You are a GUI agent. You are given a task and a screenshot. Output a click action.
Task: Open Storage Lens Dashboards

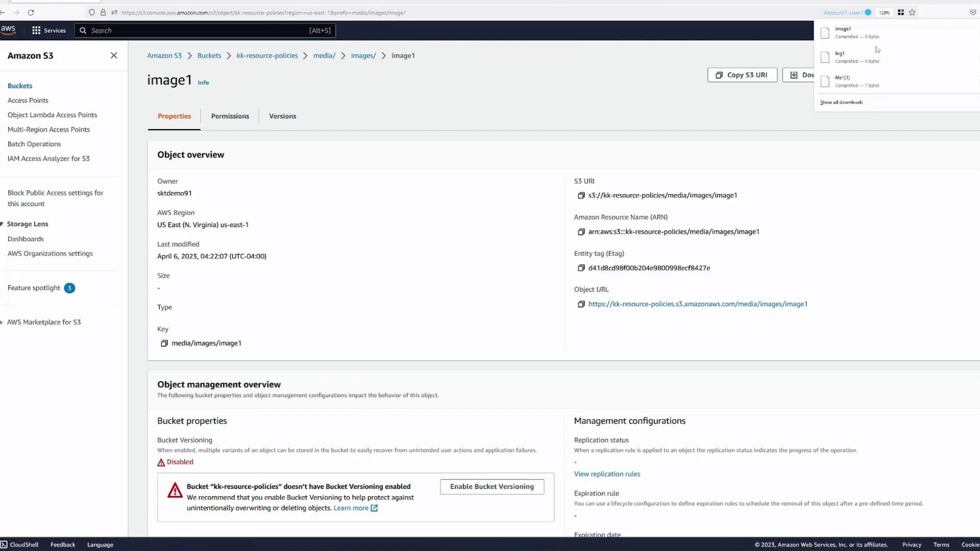tap(26, 239)
